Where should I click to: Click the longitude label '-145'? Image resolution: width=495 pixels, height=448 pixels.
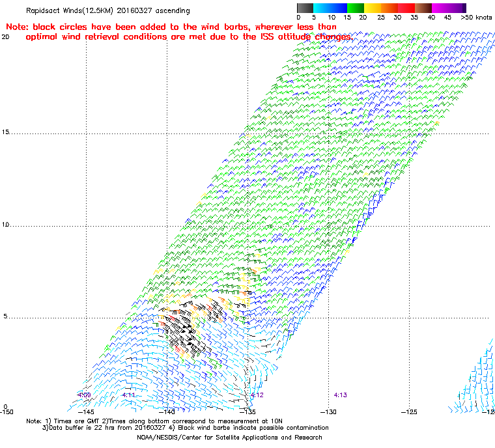pyautogui.click(x=86, y=412)
